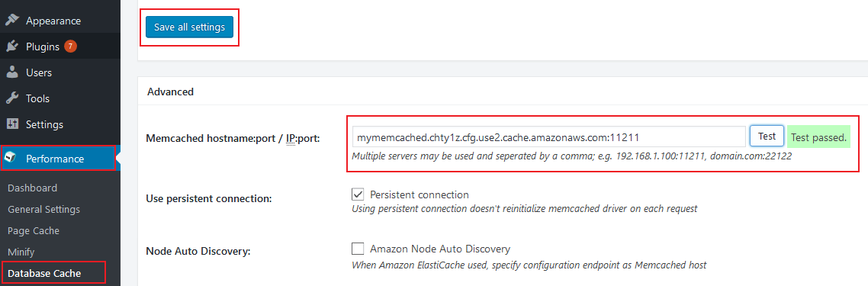Click the Advanced section header
This screenshot has height=286, width=868.
[x=171, y=92]
